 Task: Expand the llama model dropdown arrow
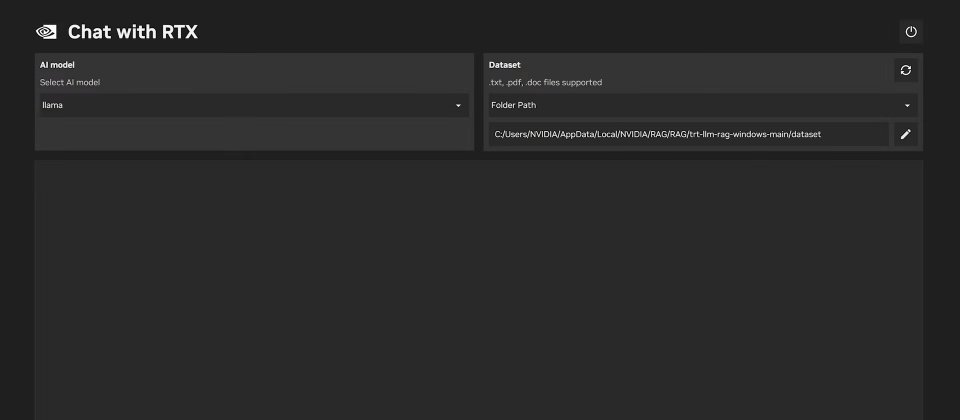coord(458,105)
